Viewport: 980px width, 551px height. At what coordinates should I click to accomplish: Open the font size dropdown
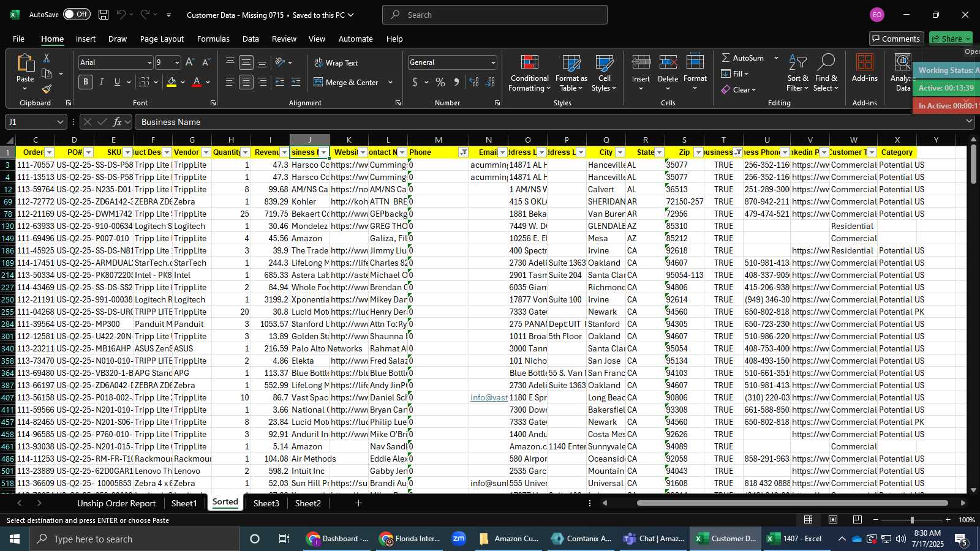(x=177, y=62)
